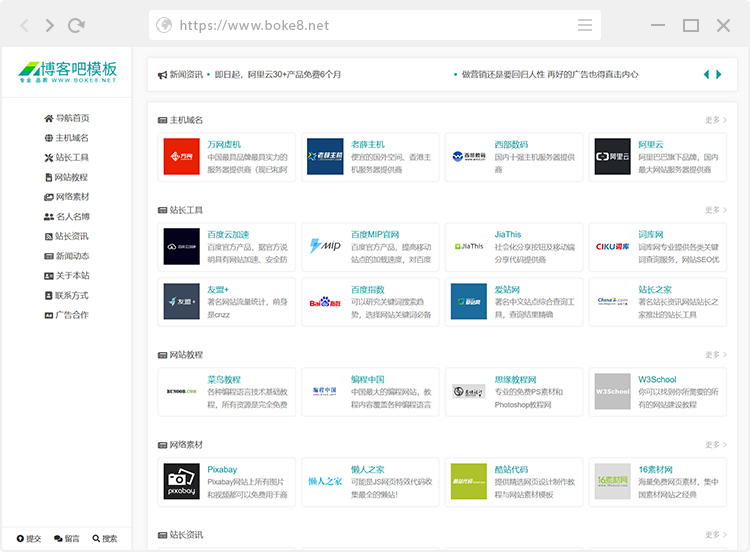
Task: Open the JiaThis title link
Action: point(507,234)
